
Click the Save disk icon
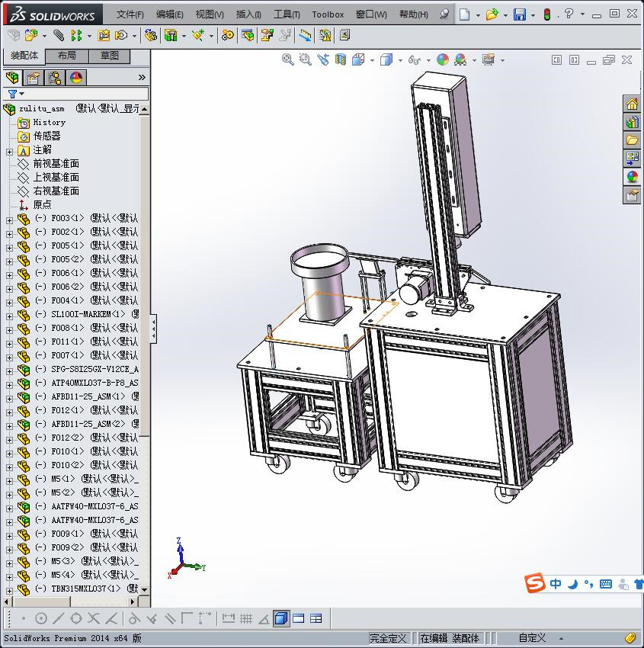tap(520, 14)
